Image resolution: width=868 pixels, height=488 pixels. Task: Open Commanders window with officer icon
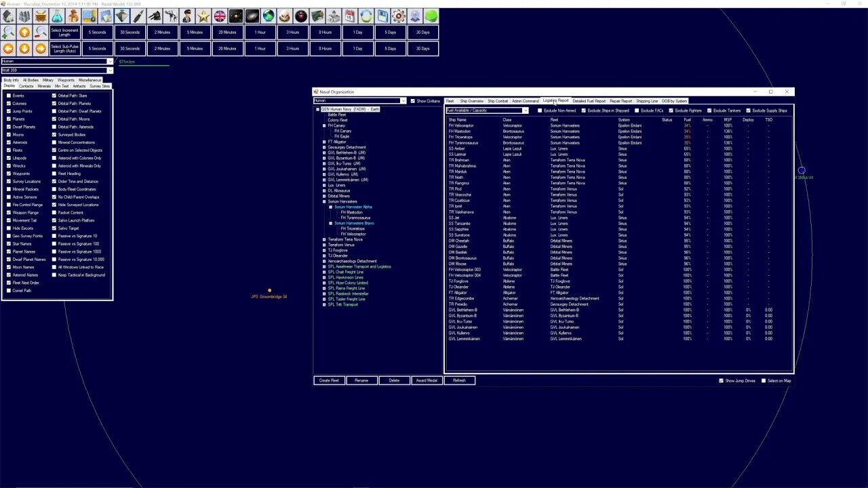187,16
